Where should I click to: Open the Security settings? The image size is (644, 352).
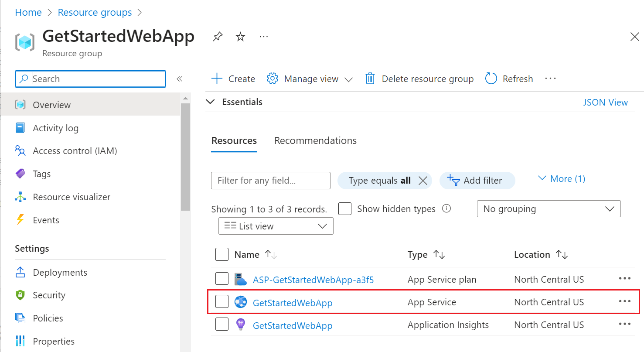coord(49,295)
